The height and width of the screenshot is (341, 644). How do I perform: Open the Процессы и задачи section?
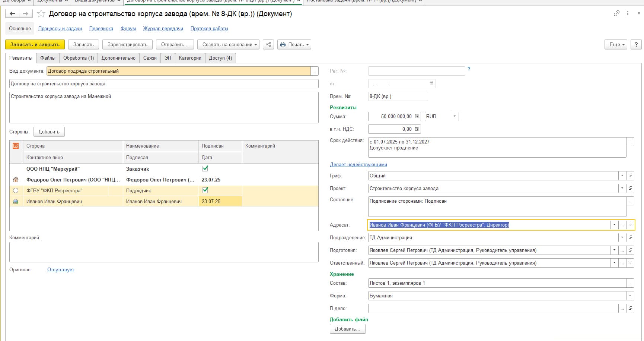click(60, 28)
